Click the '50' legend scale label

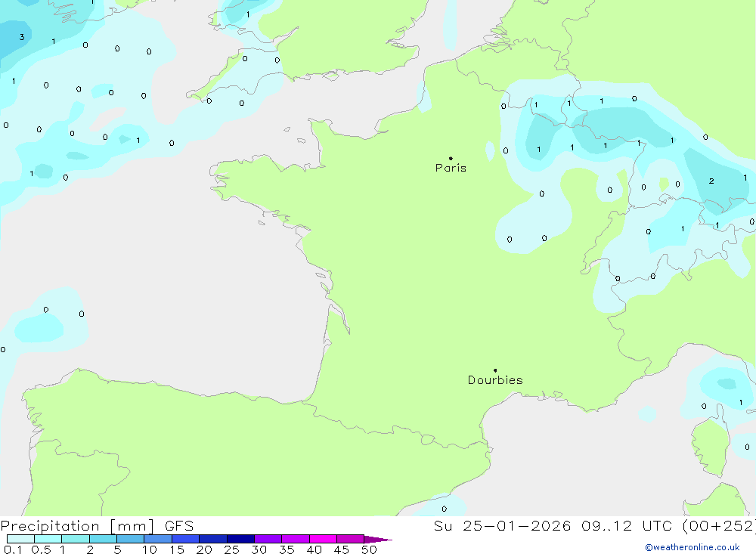370,549
